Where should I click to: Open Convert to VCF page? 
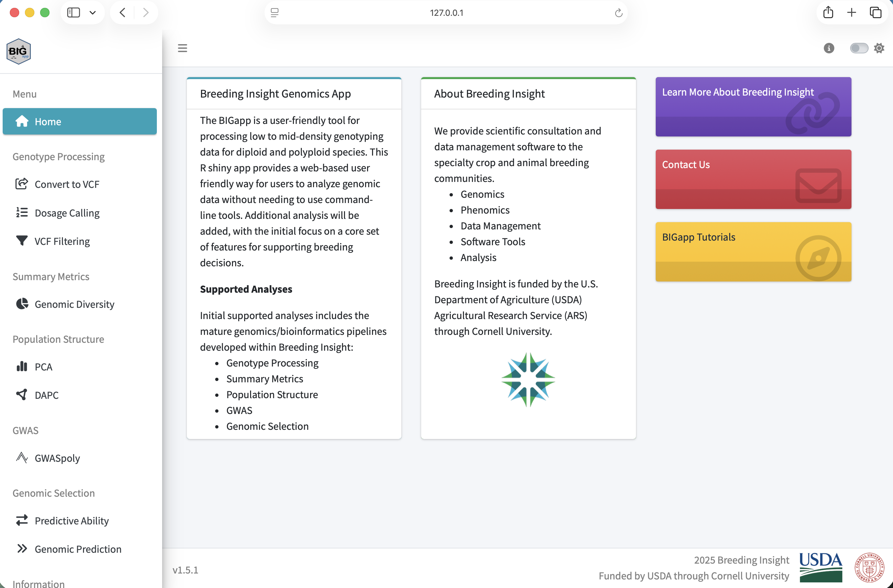(79, 184)
